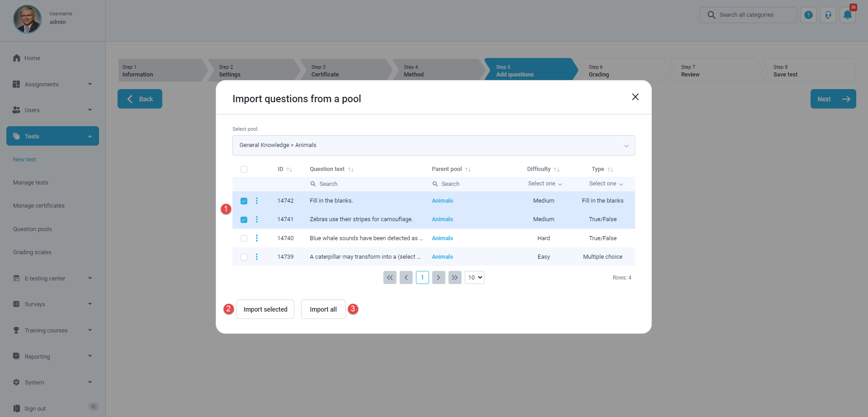Click the Question text search field
The width and height of the screenshot is (868, 417).
[366, 184]
